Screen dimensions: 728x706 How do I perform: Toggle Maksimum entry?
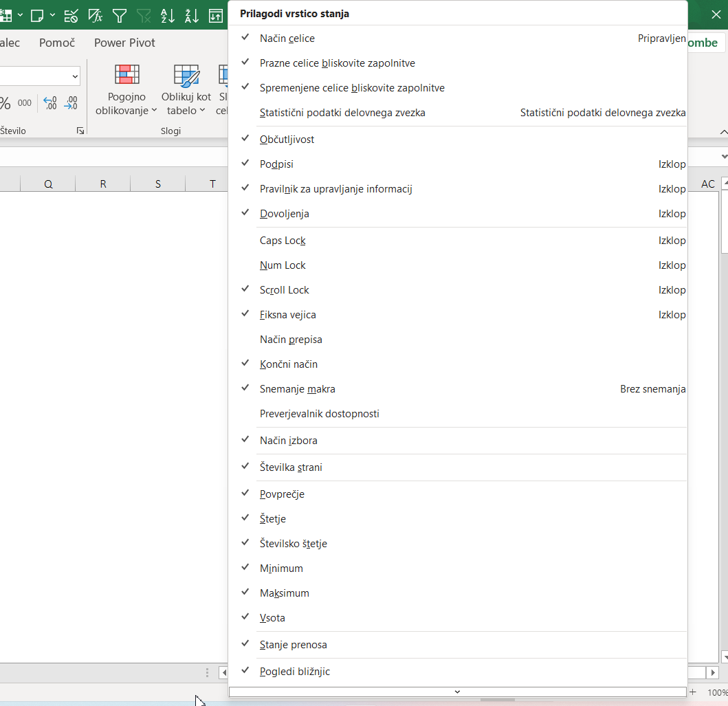pos(458,593)
